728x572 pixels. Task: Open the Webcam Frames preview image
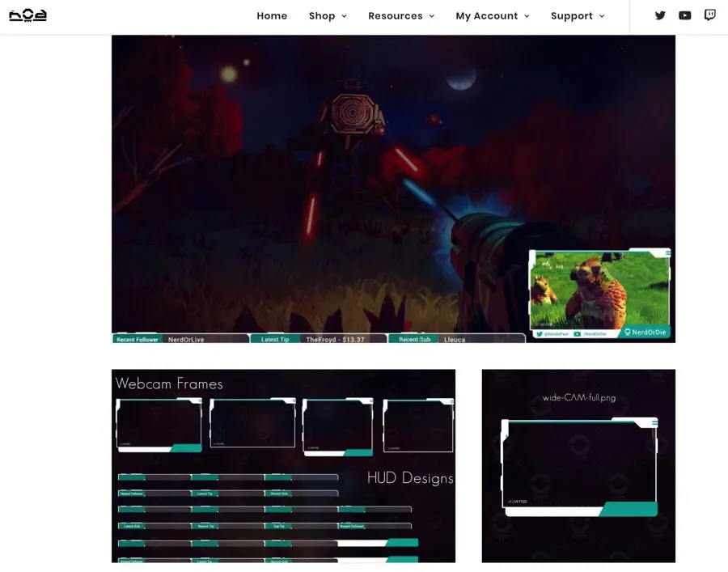283,465
